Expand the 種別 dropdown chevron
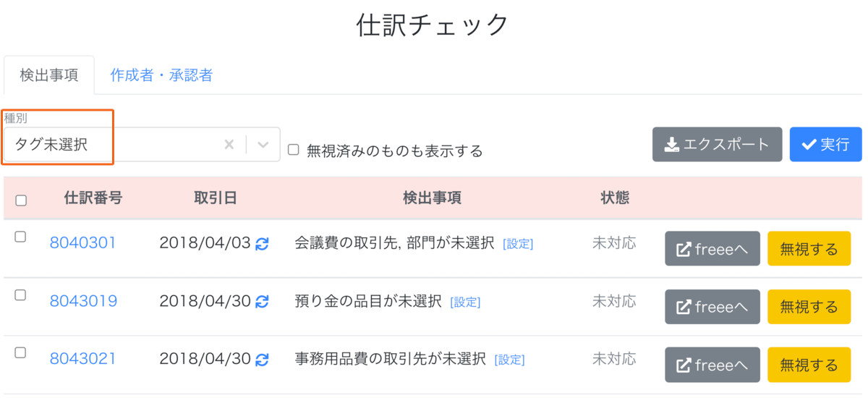 click(263, 145)
